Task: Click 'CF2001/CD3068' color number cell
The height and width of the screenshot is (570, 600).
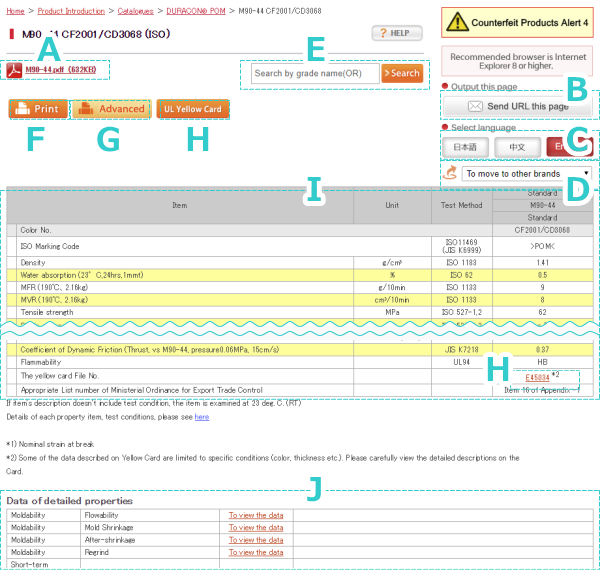Action: pyautogui.click(x=542, y=230)
